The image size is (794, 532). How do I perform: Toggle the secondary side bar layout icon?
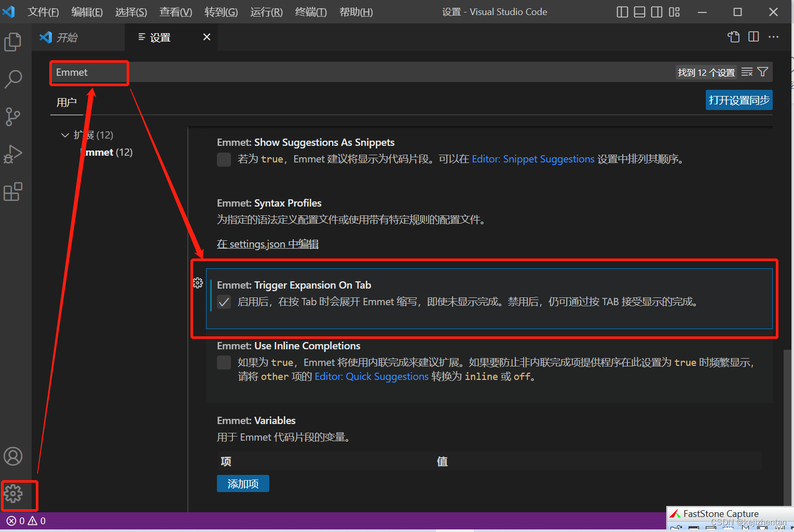click(x=656, y=12)
